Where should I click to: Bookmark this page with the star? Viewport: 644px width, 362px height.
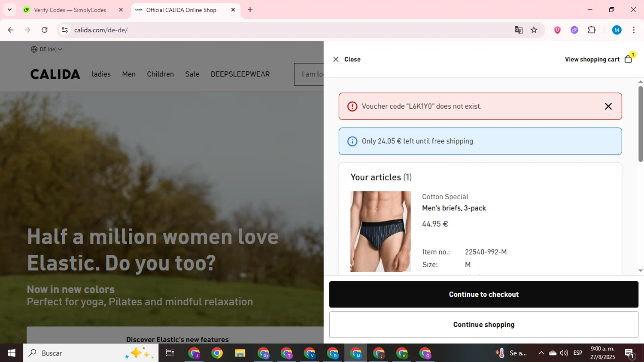point(534,30)
